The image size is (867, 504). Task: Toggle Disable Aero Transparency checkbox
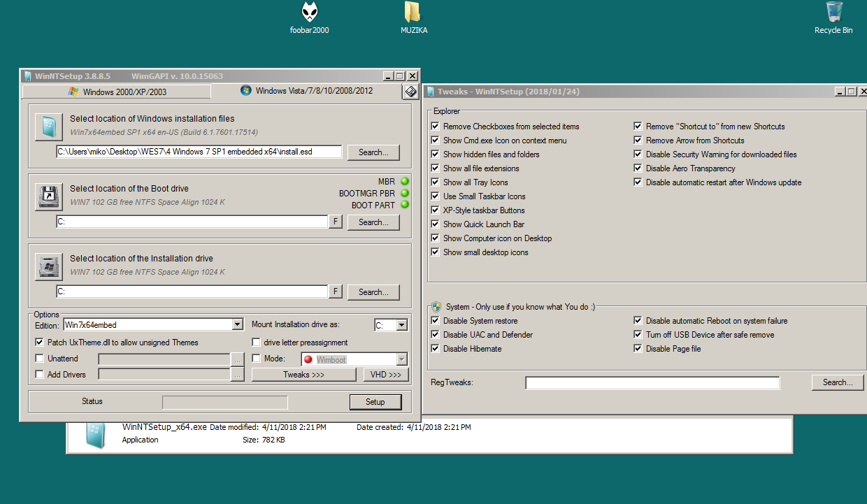[x=638, y=168]
